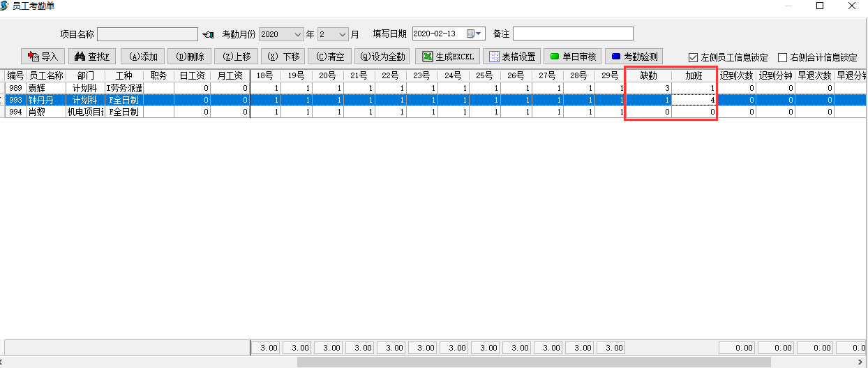868x368 pixels.
Task: Click the 18号 column header
Action: click(x=265, y=75)
